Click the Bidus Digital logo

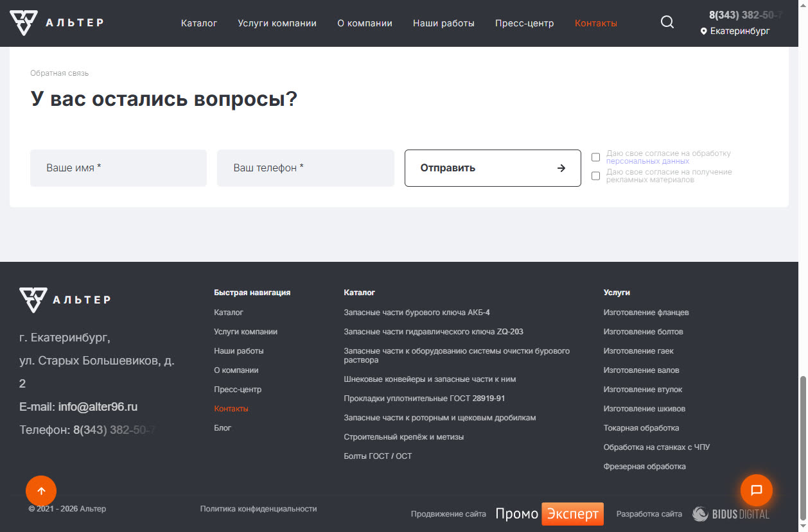[x=731, y=514]
